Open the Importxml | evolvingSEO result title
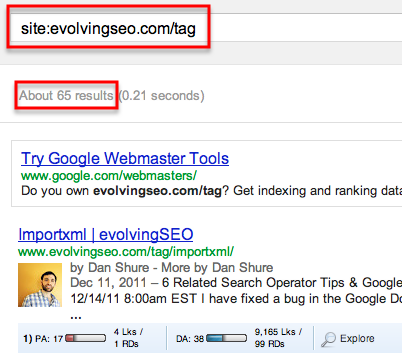 pyautogui.click(x=106, y=234)
